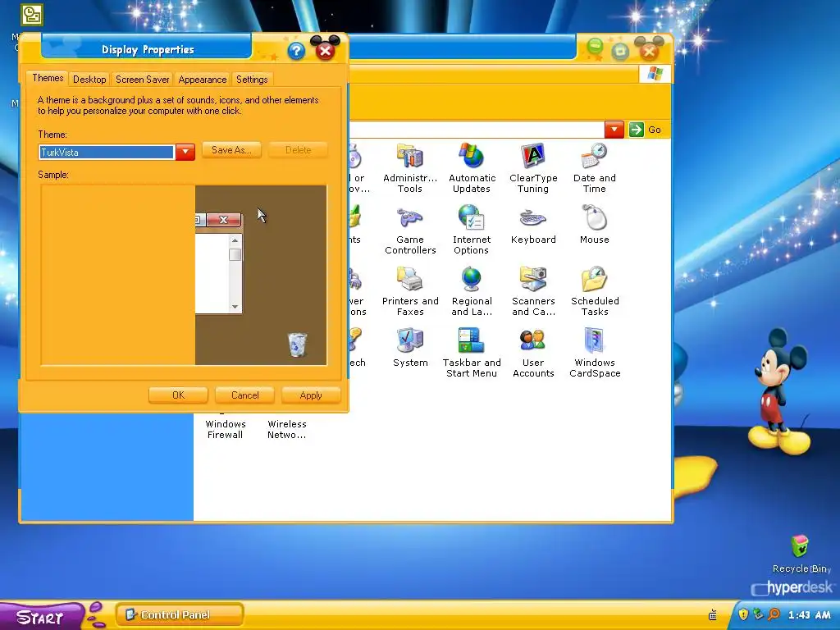Select Recycle Bin on desktop
This screenshot has height=630, width=840.
click(799, 546)
